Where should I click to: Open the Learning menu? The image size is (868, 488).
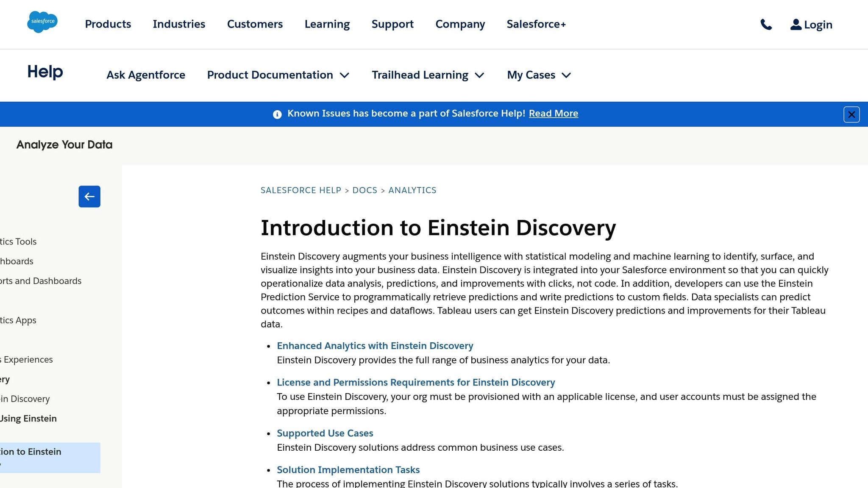tap(327, 24)
